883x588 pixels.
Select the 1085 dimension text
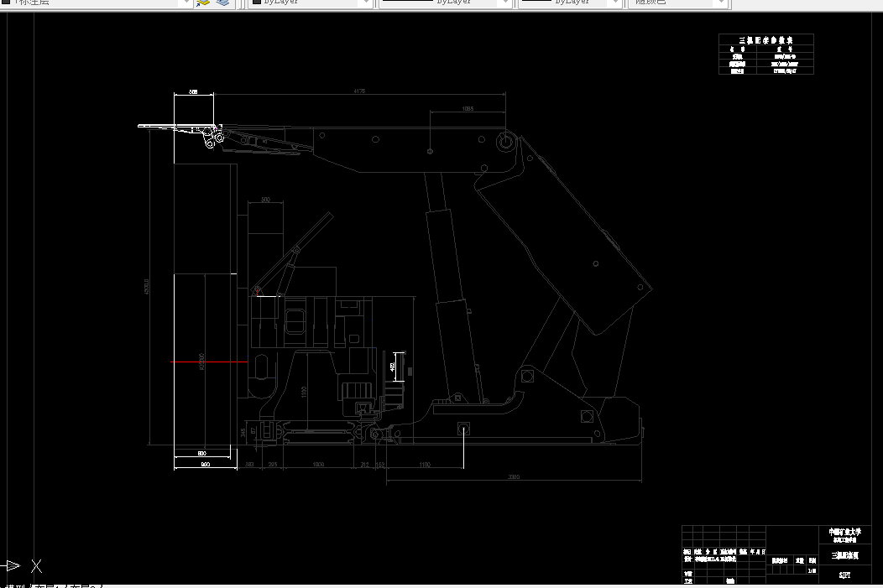pos(468,108)
